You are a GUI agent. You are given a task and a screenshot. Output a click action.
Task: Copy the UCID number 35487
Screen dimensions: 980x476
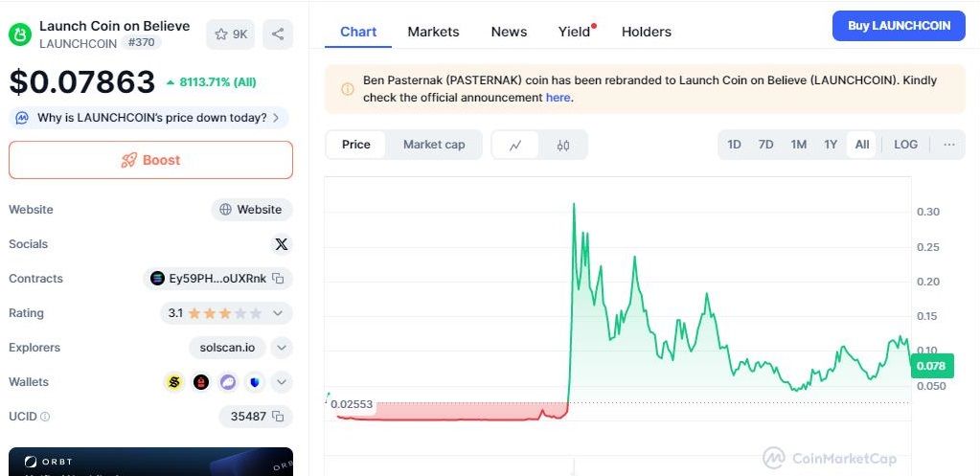[278, 417]
